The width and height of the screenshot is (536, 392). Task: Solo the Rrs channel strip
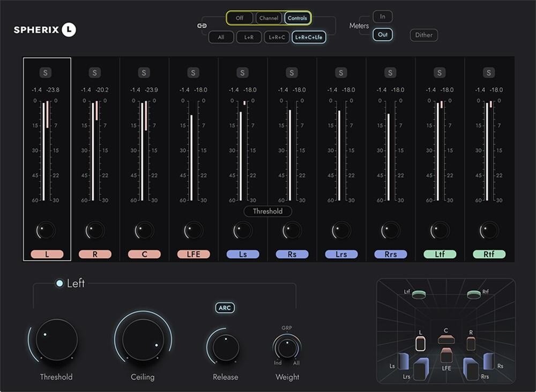[x=390, y=72]
